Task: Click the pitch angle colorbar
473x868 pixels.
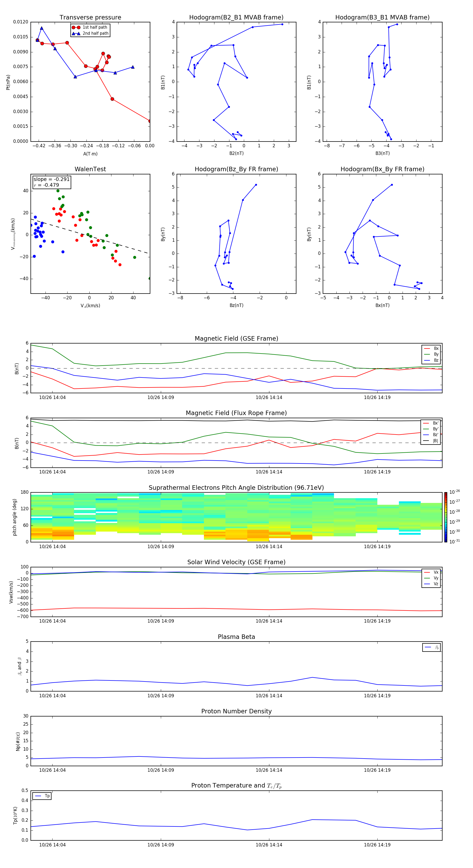Action: pyautogui.click(x=446, y=517)
